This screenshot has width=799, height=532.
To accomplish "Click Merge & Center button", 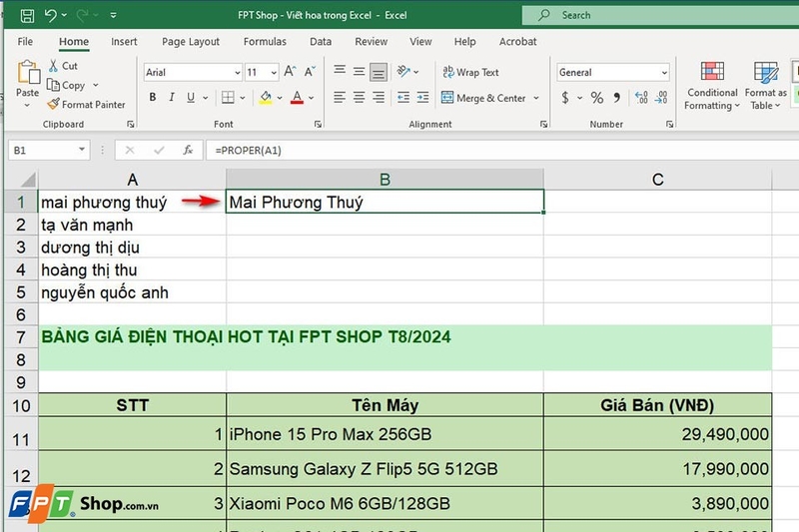I will 483,98.
